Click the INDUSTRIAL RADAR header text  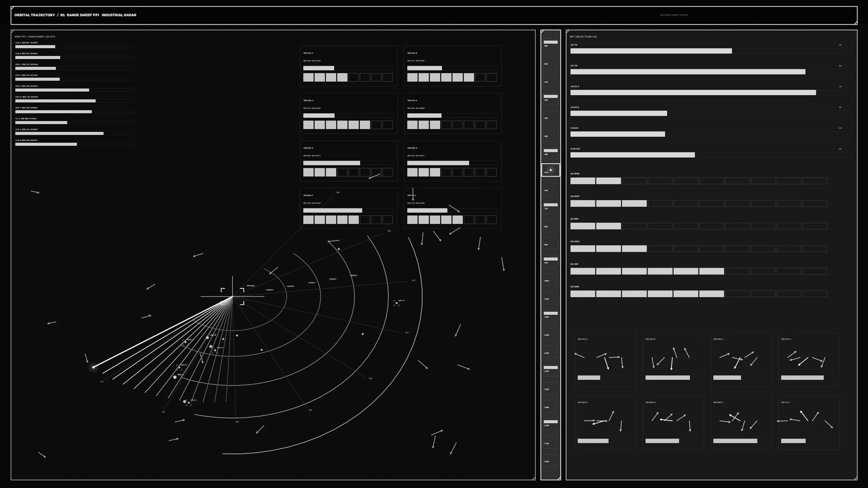[x=119, y=15]
